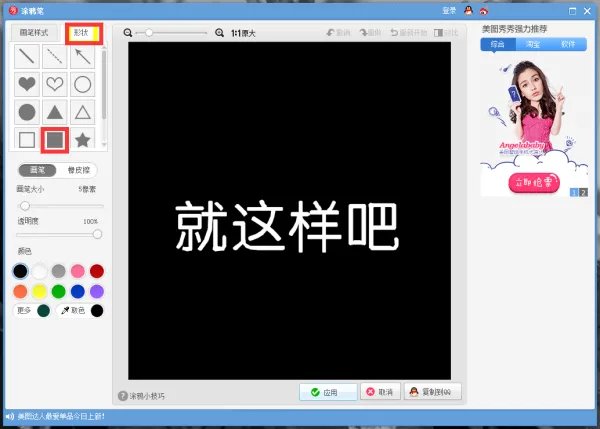This screenshot has width=600, height=429.
Task: Open the 形状 shapes tab
Action: point(84,34)
